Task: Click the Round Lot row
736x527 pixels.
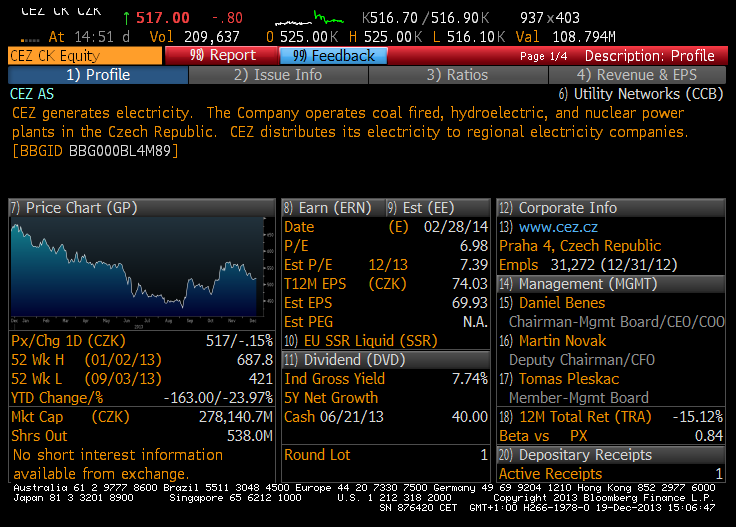Action: point(386,455)
